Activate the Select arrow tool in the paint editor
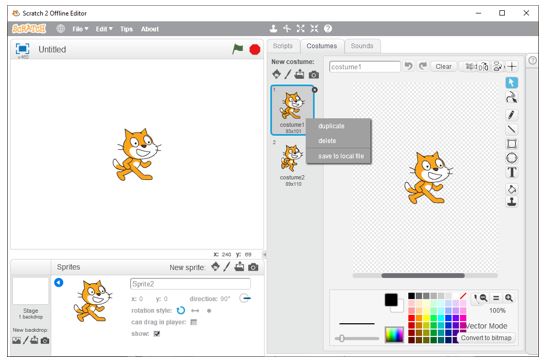This screenshot has height=363, width=546. click(512, 83)
